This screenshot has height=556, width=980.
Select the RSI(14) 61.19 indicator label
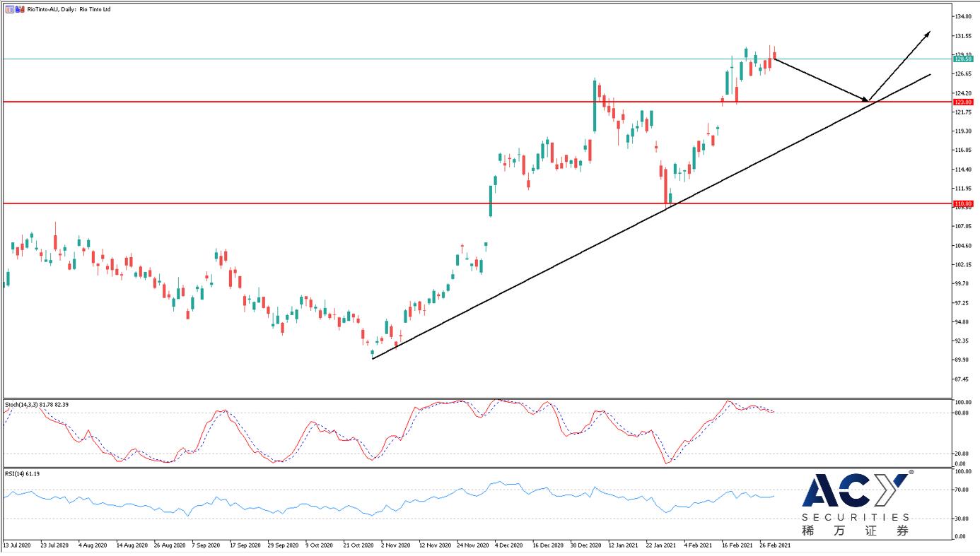22,473
